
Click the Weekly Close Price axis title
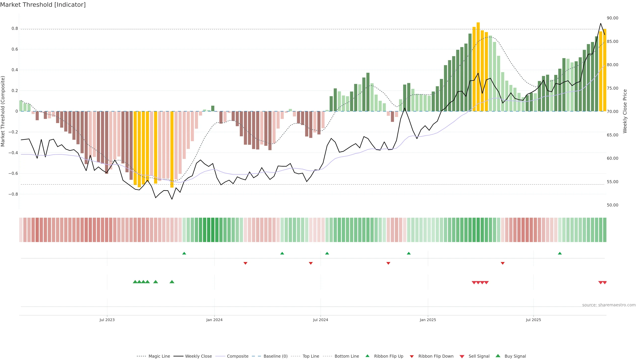coord(625,111)
